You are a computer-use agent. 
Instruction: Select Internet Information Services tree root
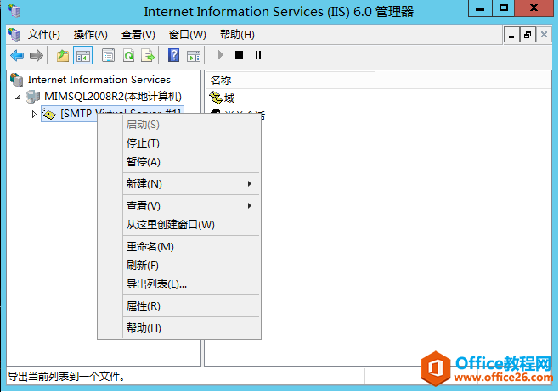99,80
